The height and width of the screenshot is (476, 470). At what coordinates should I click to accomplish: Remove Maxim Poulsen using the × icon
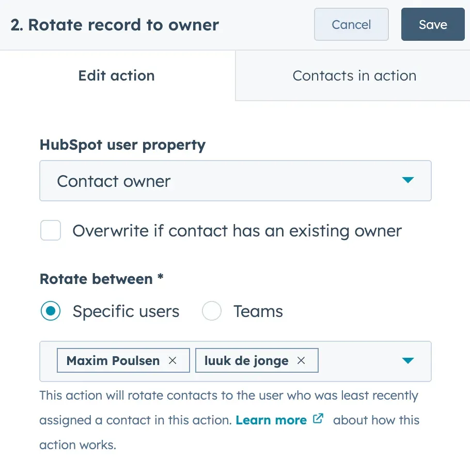[x=173, y=360]
